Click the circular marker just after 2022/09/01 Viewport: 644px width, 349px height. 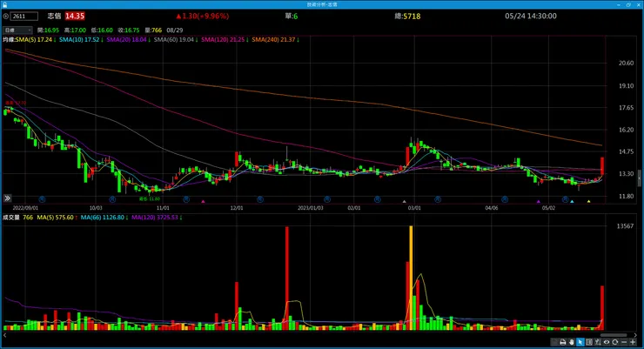click(x=42, y=199)
